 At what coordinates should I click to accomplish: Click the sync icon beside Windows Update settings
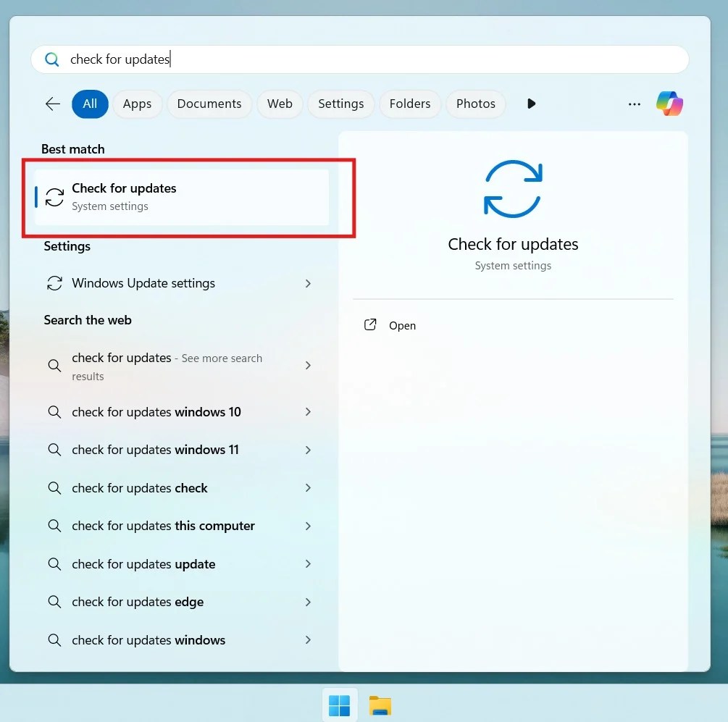point(54,283)
